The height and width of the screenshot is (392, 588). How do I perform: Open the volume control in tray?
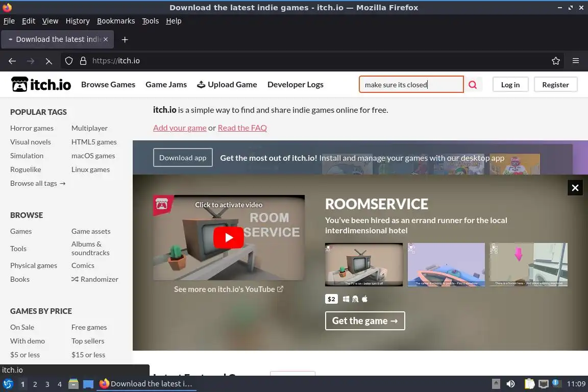point(510,384)
